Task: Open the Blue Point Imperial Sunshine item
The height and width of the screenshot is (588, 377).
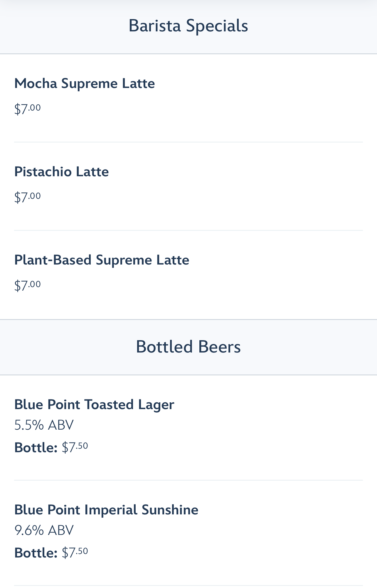Action: pyautogui.click(x=106, y=510)
